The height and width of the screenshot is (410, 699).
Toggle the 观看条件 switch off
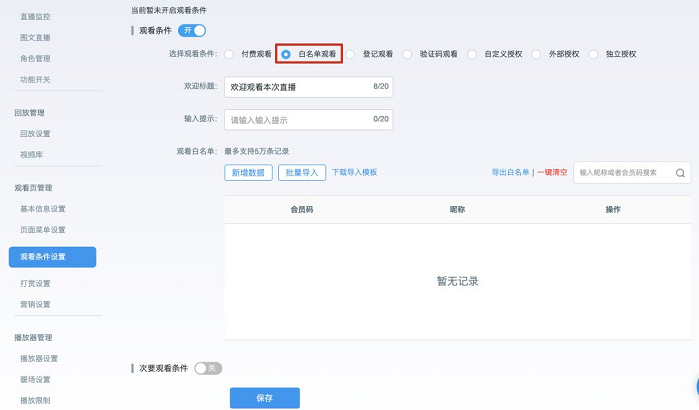(x=192, y=31)
